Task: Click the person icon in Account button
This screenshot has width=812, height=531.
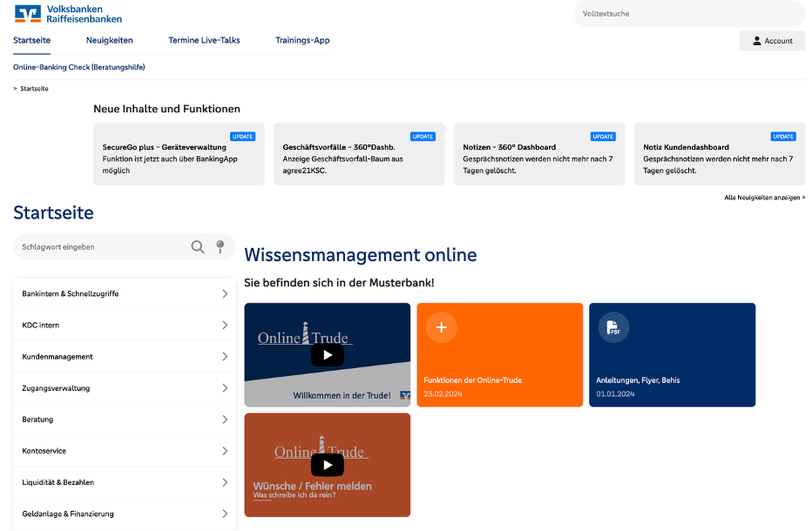Action: click(756, 41)
